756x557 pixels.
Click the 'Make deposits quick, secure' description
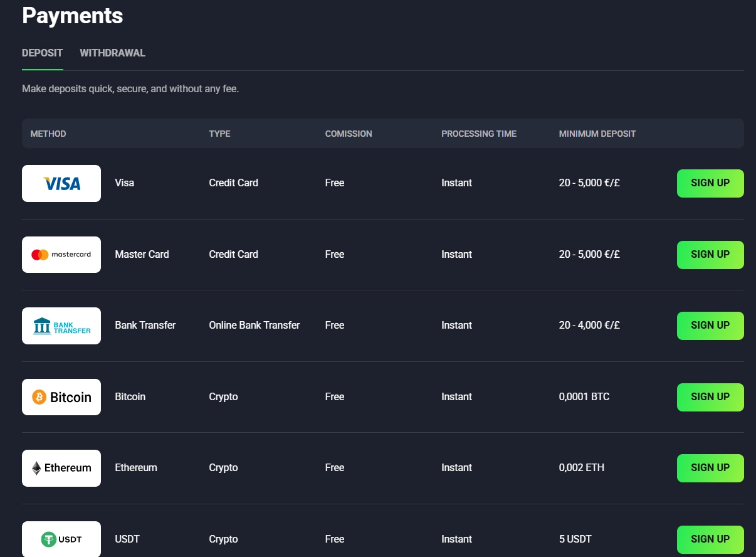[130, 89]
